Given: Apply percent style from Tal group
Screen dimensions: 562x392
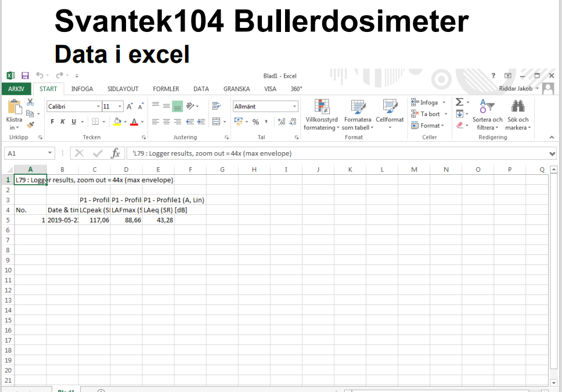Looking at the screenshot, I should [256, 121].
